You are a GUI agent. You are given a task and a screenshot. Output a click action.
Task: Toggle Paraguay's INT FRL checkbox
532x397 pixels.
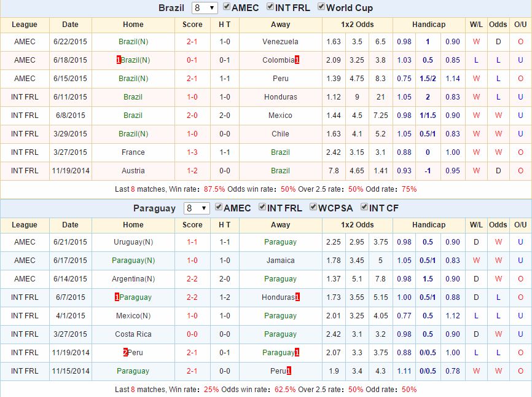(262, 207)
